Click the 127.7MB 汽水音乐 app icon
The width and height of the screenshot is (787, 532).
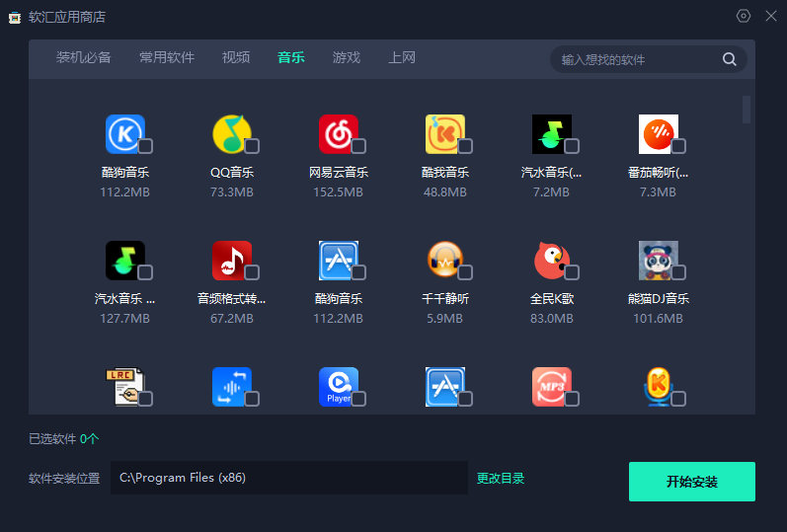click(x=125, y=261)
